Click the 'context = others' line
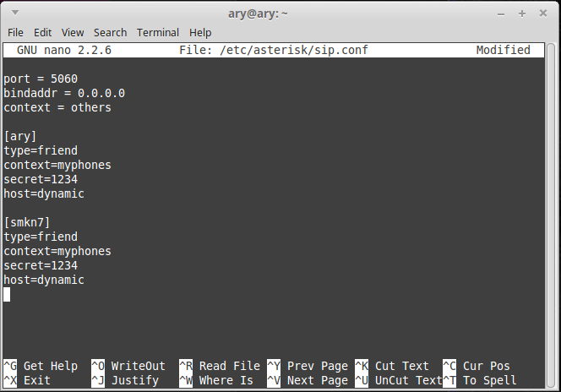The image size is (561, 392). [57, 107]
